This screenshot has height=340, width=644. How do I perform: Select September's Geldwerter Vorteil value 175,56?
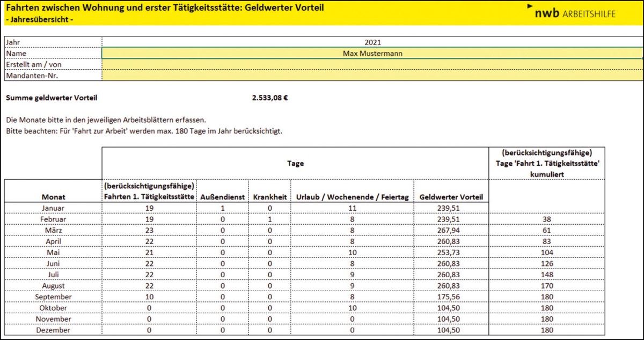(451, 297)
